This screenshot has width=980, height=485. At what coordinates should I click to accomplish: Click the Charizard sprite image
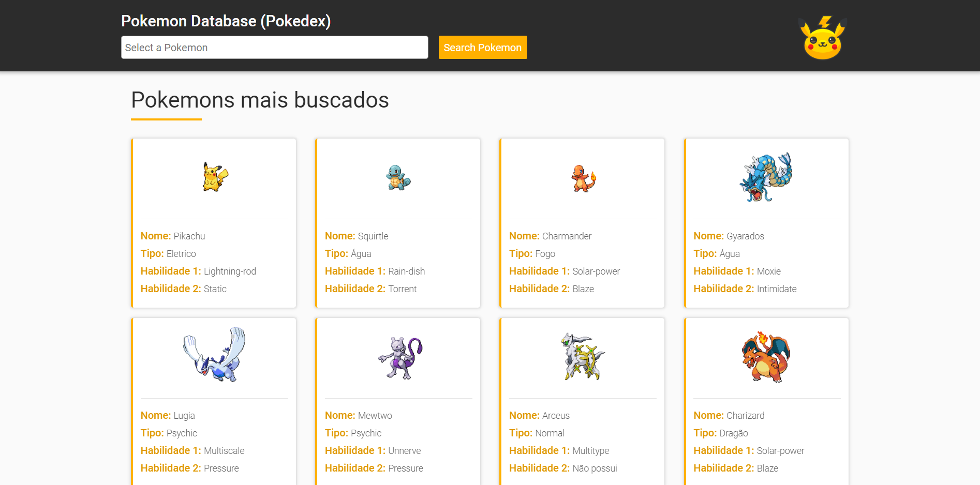(x=766, y=357)
